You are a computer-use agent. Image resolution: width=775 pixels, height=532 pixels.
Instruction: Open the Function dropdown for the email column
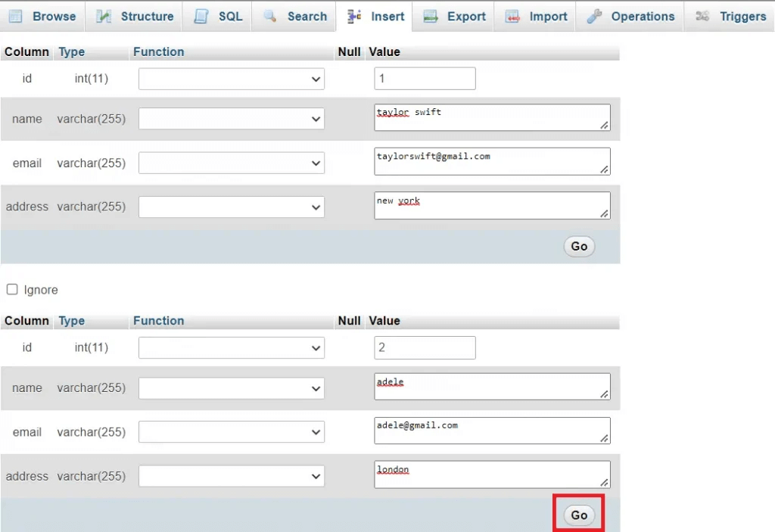[231, 161]
